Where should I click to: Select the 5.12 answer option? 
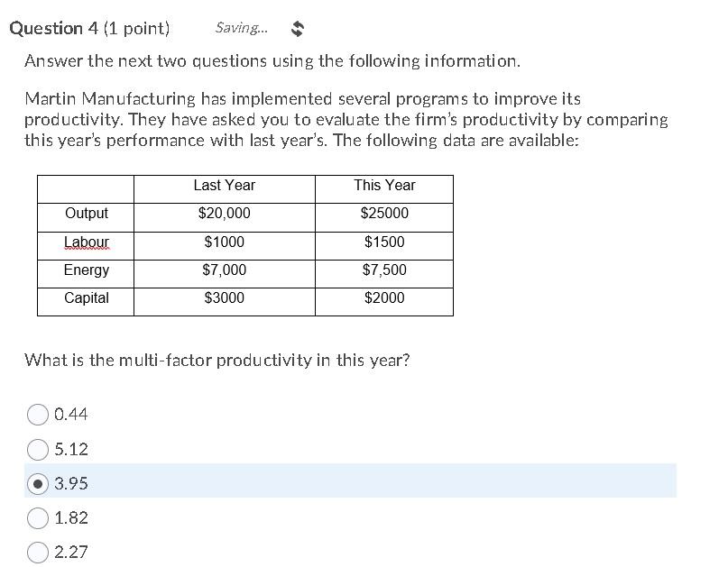click(x=39, y=449)
